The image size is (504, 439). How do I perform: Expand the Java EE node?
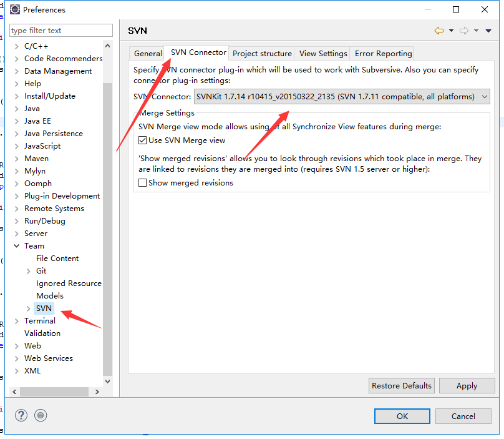(x=17, y=121)
